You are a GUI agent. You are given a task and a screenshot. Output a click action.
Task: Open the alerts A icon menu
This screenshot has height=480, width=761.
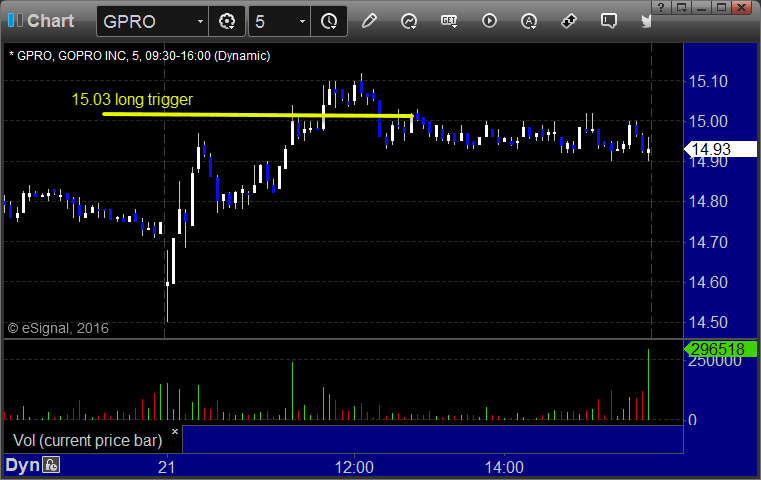pos(529,21)
